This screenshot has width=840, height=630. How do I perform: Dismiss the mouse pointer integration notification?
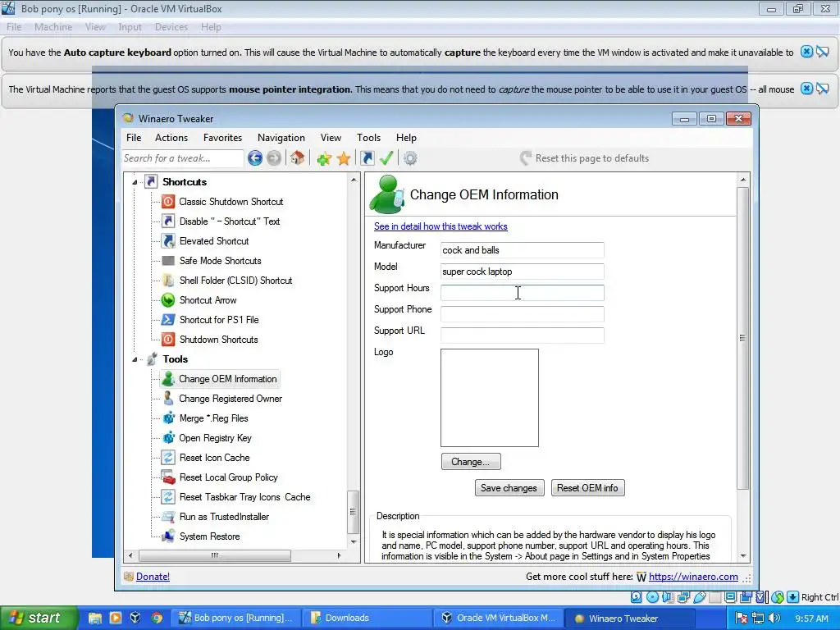(806, 89)
